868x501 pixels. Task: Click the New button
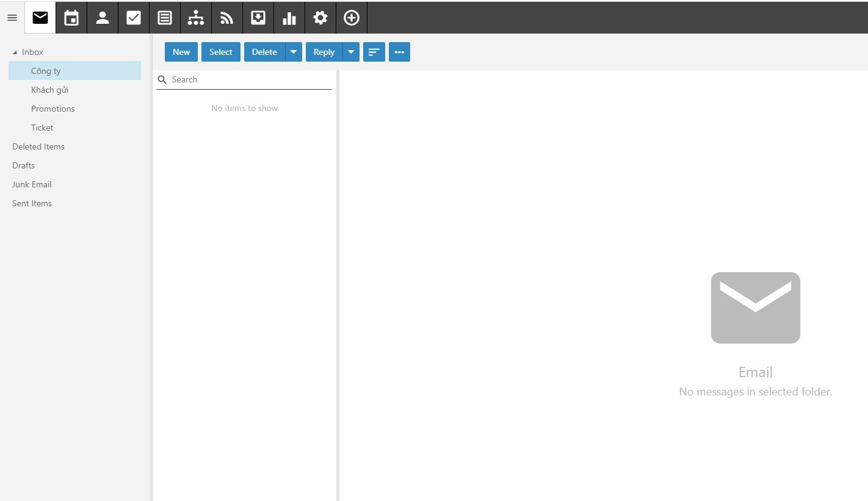coord(181,52)
